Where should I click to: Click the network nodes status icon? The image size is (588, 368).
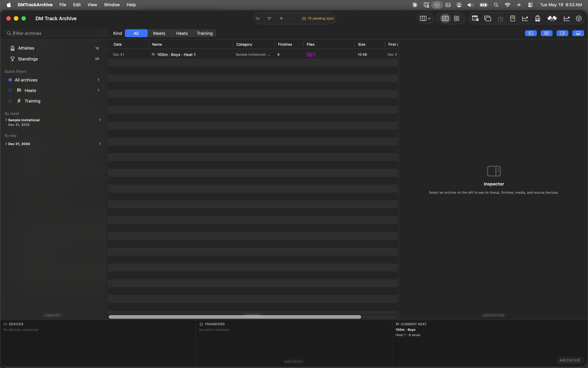click(269, 19)
